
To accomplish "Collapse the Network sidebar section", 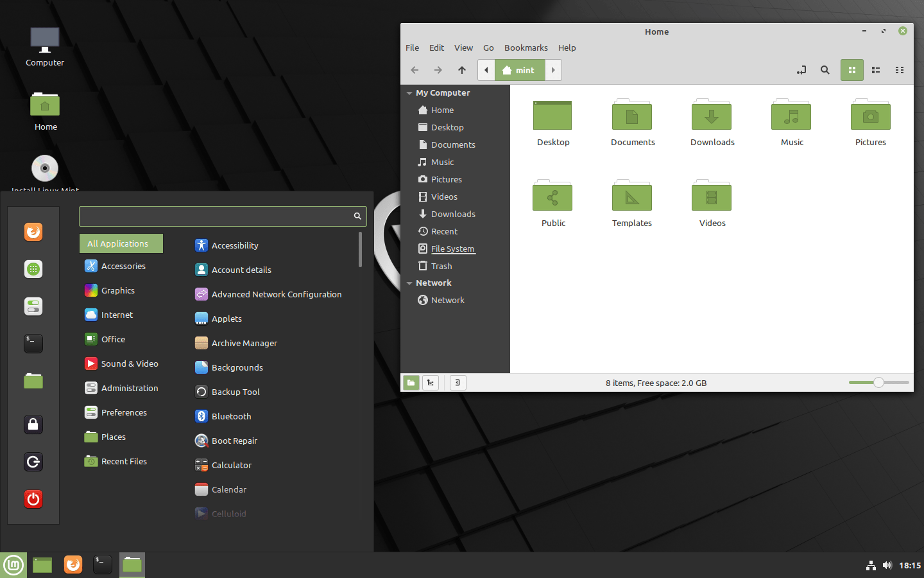I will 409,283.
